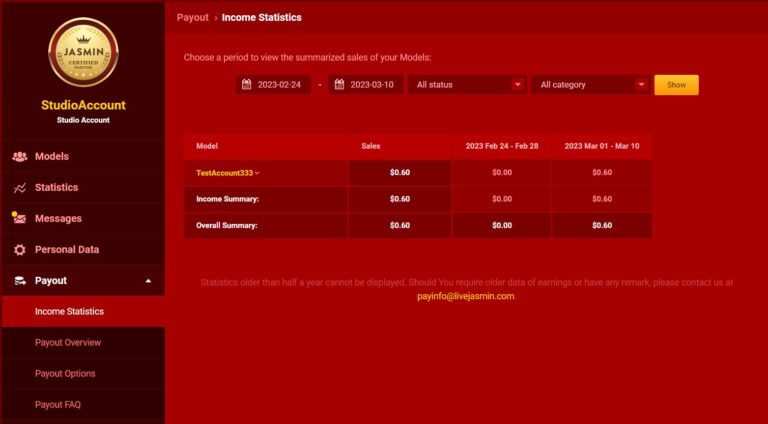Click the start date field 2023-02-24

tap(279, 85)
